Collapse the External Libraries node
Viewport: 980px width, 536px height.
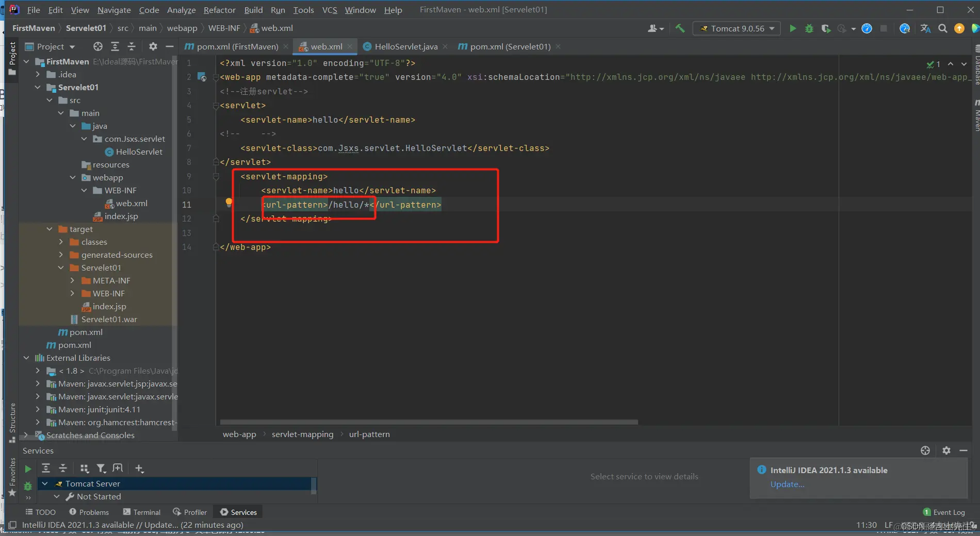coord(26,358)
